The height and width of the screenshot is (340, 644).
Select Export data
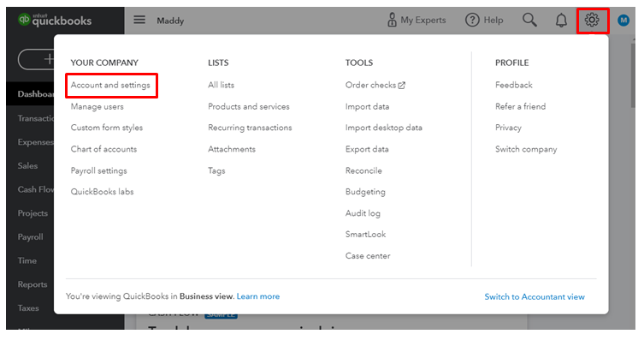(367, 149)
